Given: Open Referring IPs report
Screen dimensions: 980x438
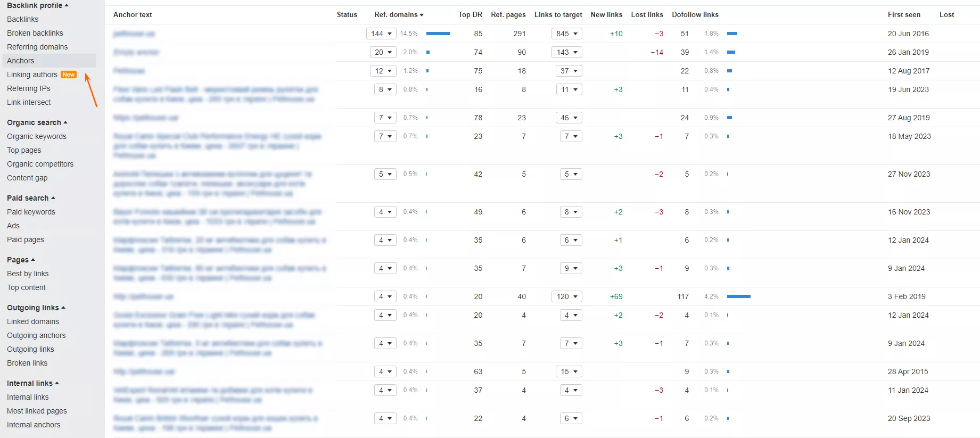Looking at the screenshot, I should click(29, 88).
